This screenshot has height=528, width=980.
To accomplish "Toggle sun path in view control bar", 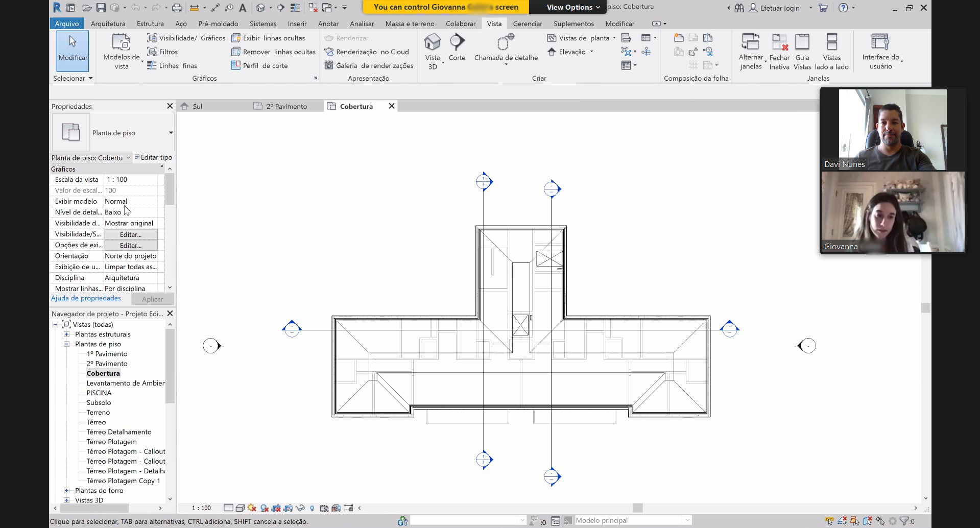I will [252, 508].
